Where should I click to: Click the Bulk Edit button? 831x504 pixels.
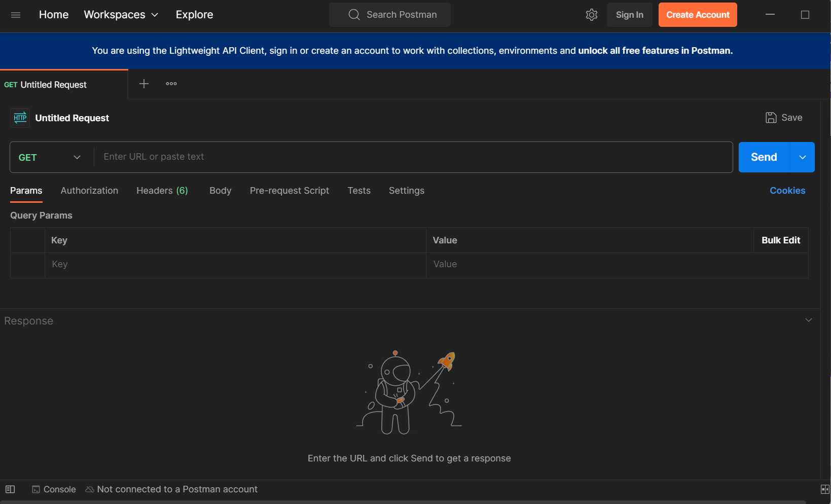(x=781, y=240)
